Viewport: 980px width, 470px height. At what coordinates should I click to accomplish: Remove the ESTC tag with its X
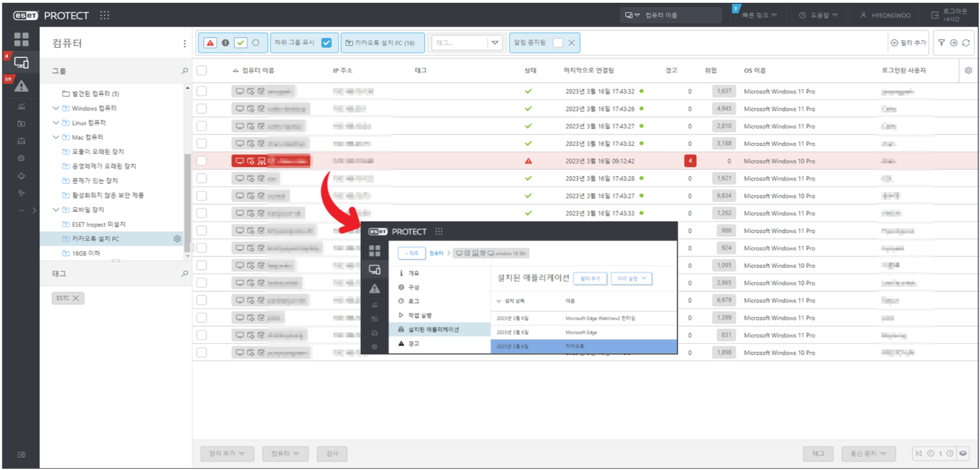coord(76,298)
